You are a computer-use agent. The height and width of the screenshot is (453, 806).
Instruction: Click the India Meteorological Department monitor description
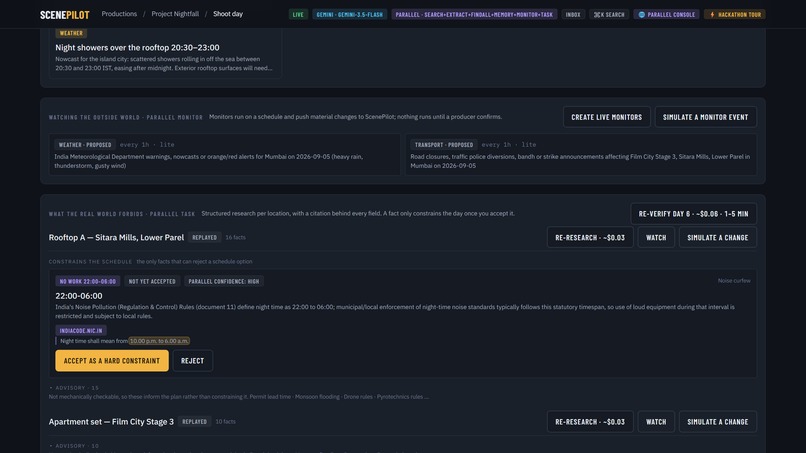click(209, 161)
